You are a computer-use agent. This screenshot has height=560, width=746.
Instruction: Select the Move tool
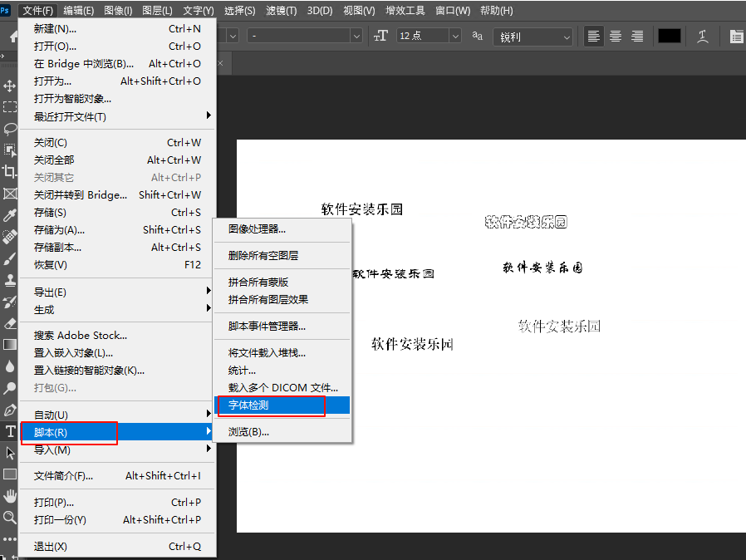click(x=10, y=86)
